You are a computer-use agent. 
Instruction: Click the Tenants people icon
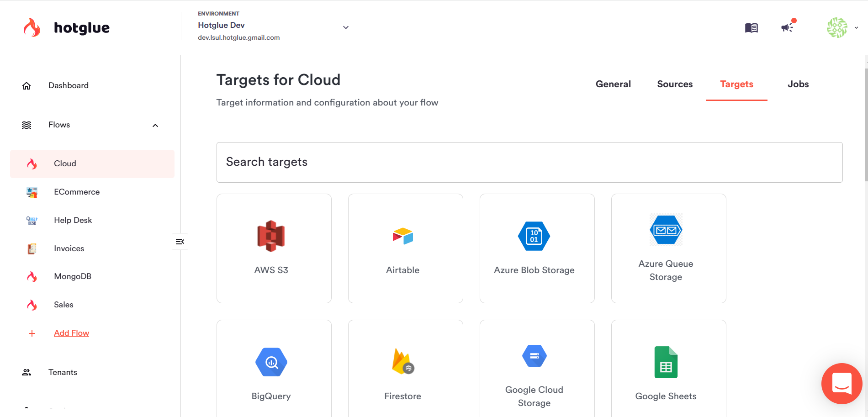26,373
